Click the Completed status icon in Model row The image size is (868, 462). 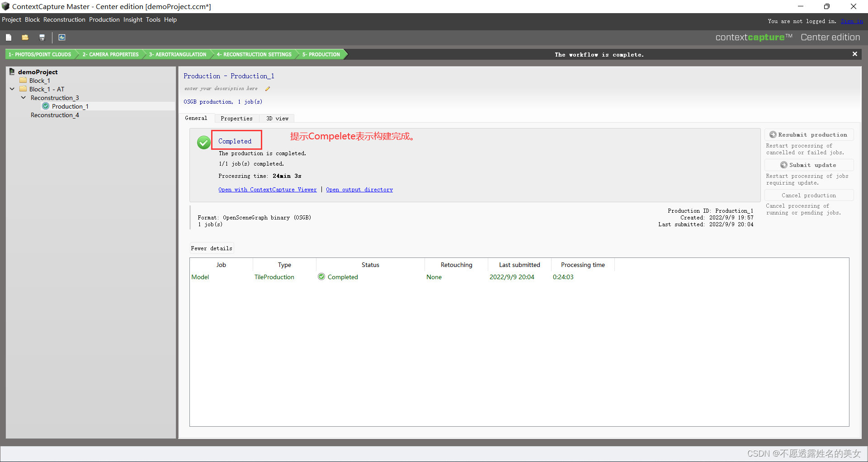point(321,276)
